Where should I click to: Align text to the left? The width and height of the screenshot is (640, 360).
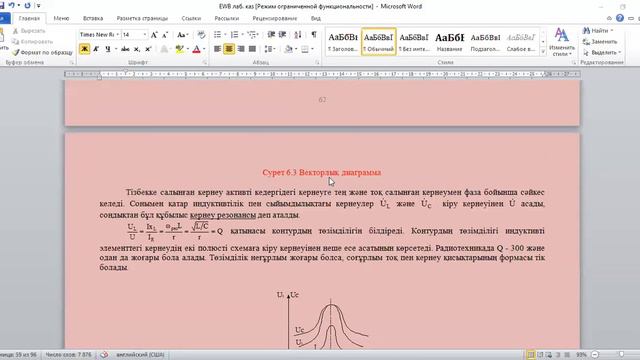[x=218, y=49]
